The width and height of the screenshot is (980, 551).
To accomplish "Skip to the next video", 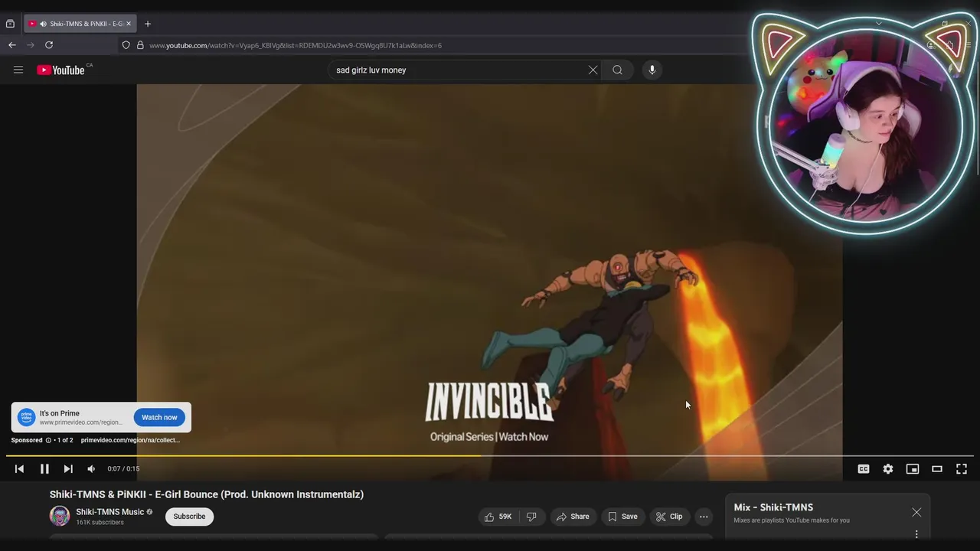I will pos(68,469).
